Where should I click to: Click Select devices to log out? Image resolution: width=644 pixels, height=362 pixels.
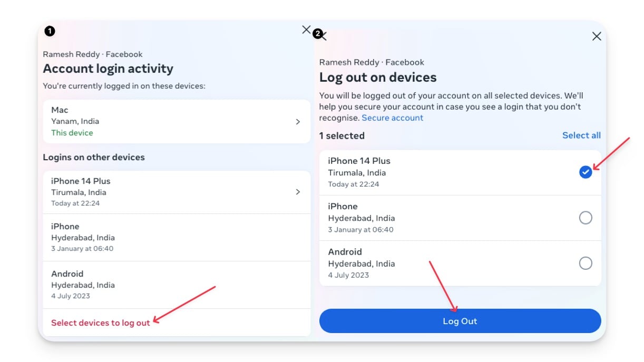click(x=100, y=322)
